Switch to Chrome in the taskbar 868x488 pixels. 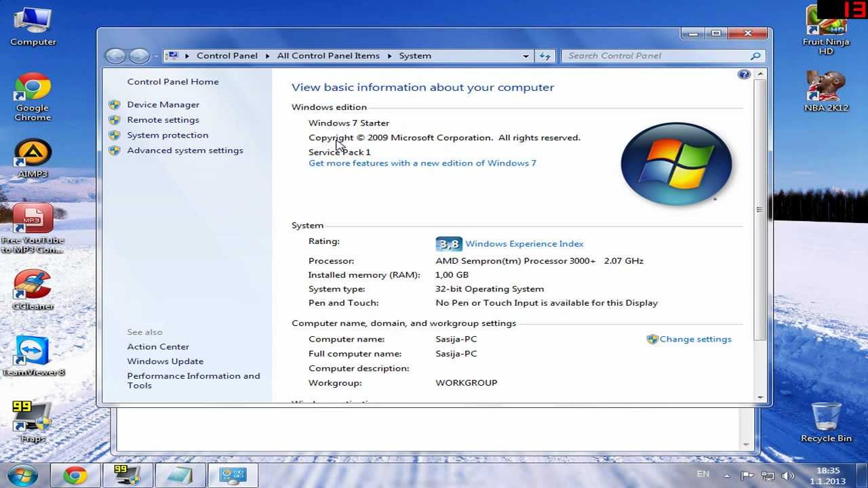[x=75, y=475]
